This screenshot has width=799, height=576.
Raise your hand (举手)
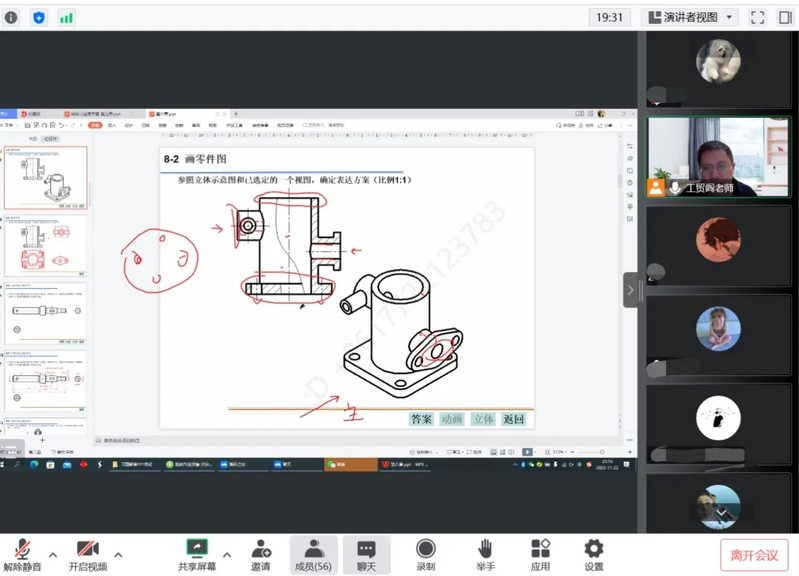point(485,554)
